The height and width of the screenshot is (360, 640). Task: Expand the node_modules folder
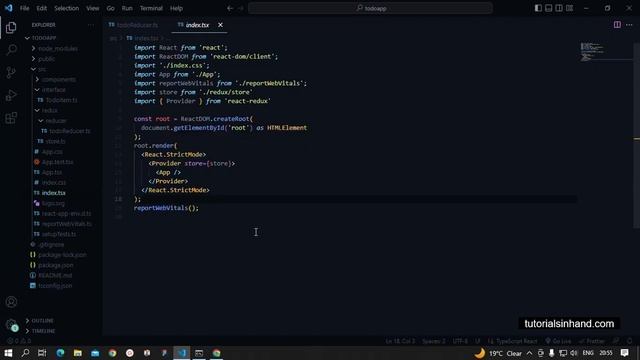click(57, 48)
